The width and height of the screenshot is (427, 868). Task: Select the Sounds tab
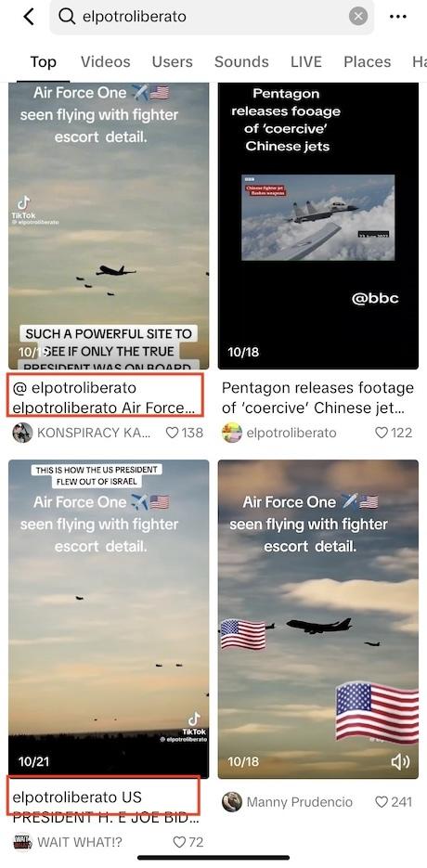[x=241, y=61]
